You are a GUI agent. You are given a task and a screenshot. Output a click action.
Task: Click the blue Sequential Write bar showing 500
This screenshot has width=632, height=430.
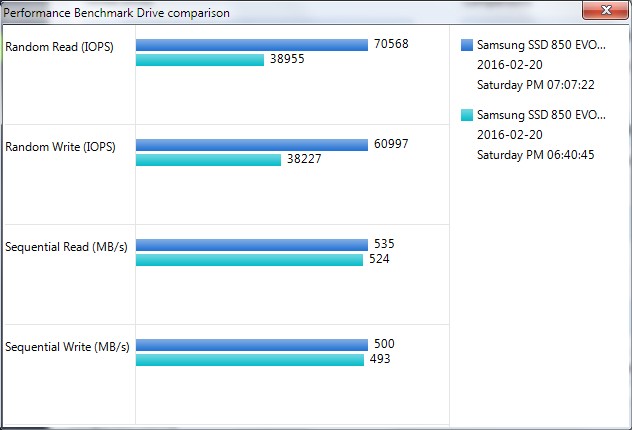point(252,345)
